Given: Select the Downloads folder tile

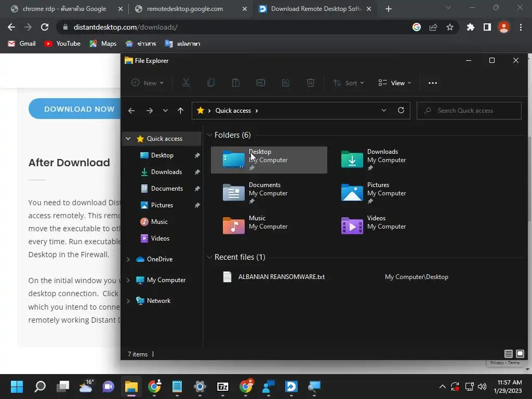Looking at the screenshot, I should point(387,160).
